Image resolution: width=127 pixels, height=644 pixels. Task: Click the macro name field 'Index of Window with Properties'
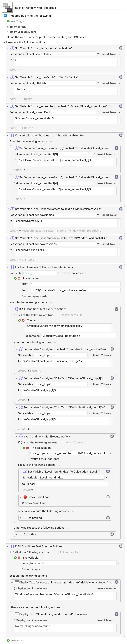69,8
